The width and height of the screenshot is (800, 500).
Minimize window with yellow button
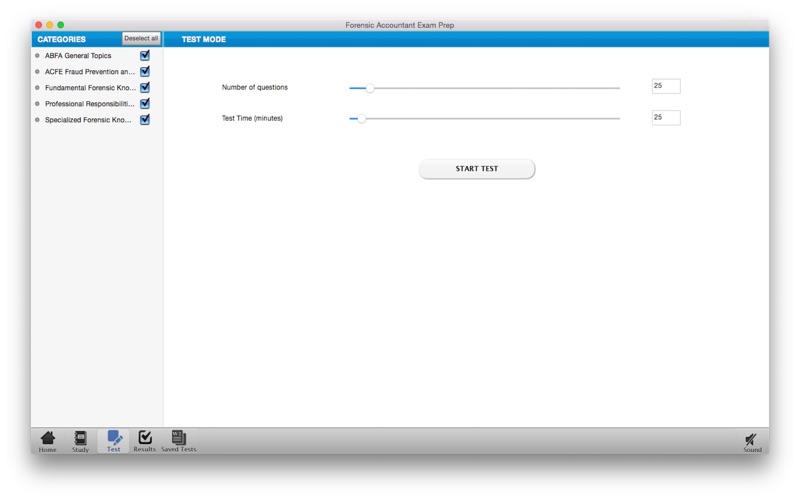pyautogui.click(x=49, y=24)
